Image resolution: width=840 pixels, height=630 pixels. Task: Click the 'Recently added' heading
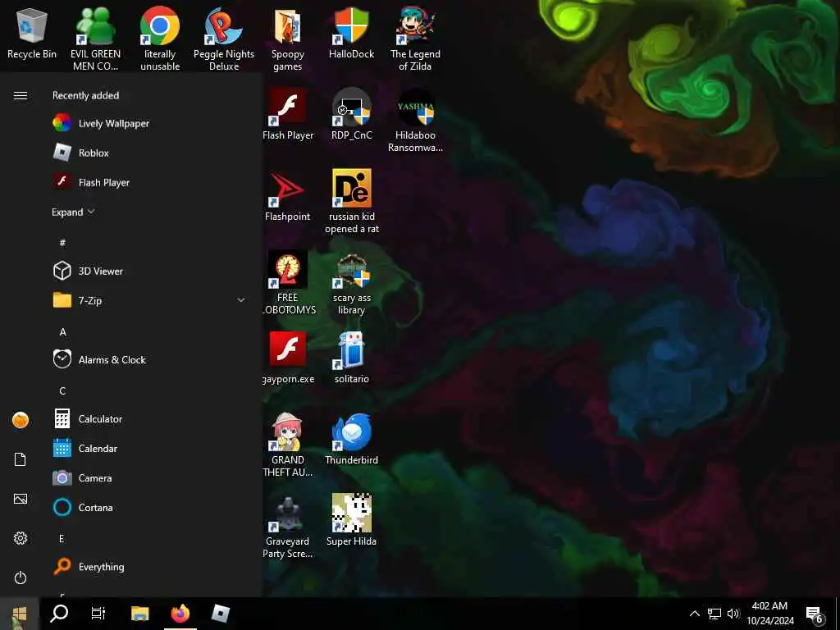click(x=85, y=95)
